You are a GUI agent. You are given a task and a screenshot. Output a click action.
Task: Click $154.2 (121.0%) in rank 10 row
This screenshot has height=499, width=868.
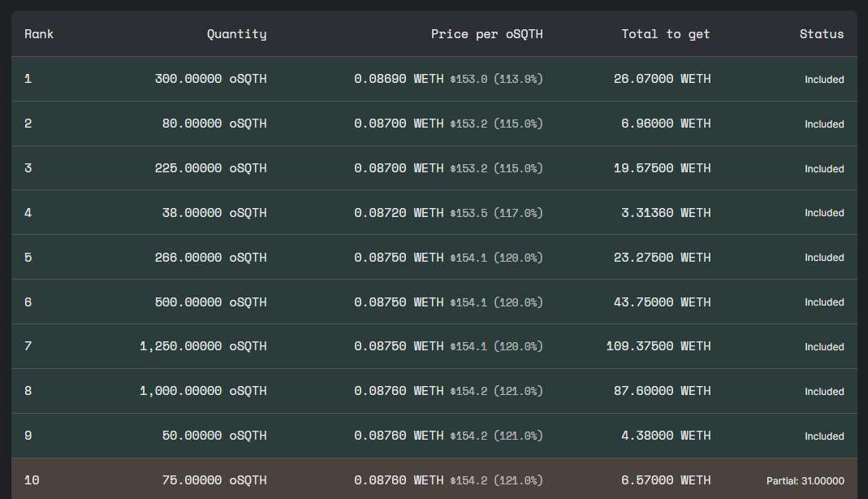tap(497, 481)
